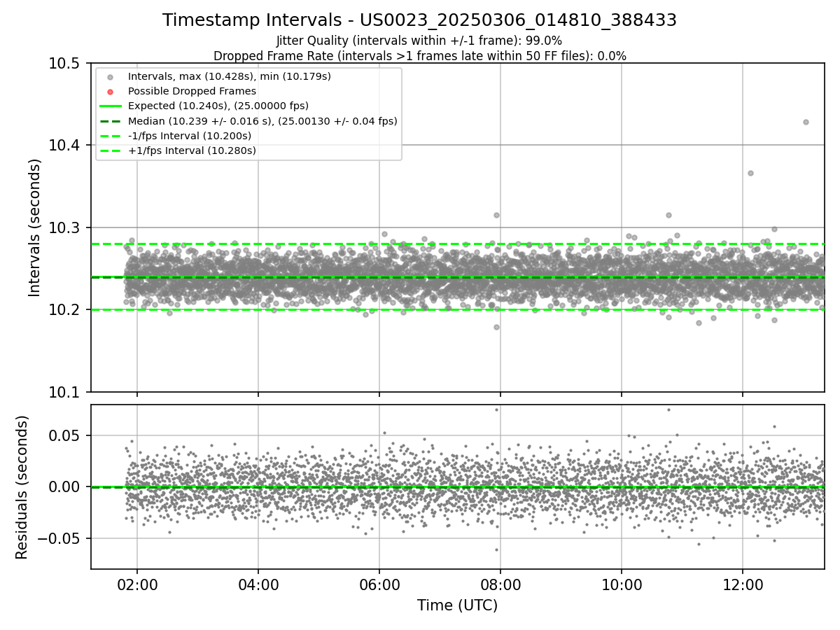Screen dimensions: 840x630
Task: Click the dark green dashed sample beside 'Median' legend entry
Action: coord(110,121)
